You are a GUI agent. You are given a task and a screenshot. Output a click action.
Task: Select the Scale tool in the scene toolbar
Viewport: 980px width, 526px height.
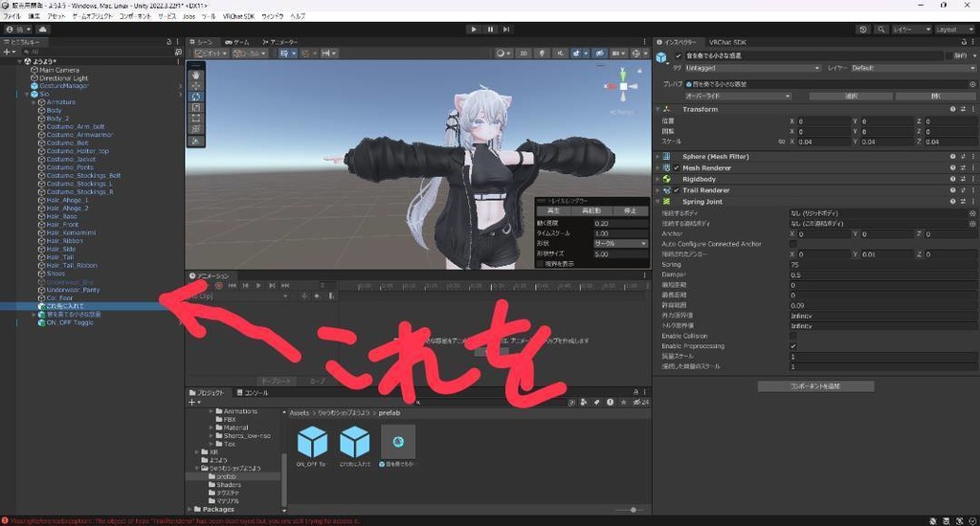point(196,107)
